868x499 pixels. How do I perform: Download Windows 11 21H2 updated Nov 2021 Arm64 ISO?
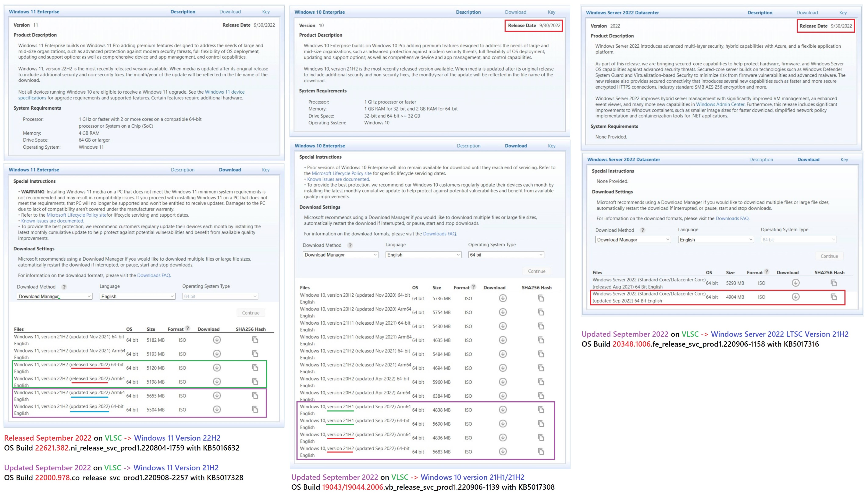point(217,354)
